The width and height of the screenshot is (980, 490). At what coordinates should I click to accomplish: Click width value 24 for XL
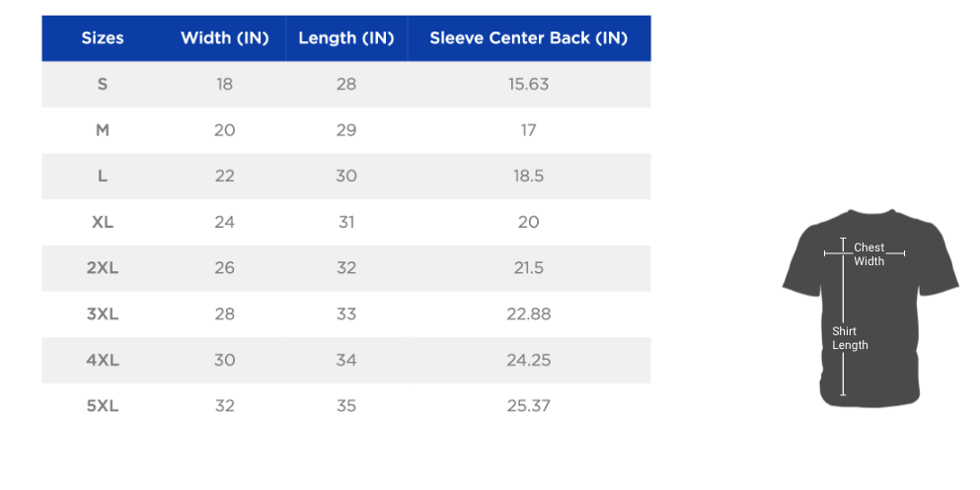point(224,222)
